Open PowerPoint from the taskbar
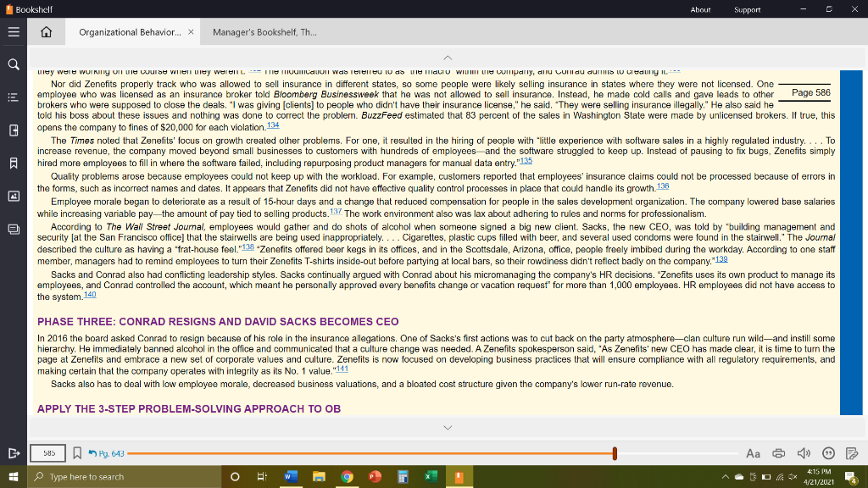This screenshot has height=488, width=868. (x=375, y=476)
